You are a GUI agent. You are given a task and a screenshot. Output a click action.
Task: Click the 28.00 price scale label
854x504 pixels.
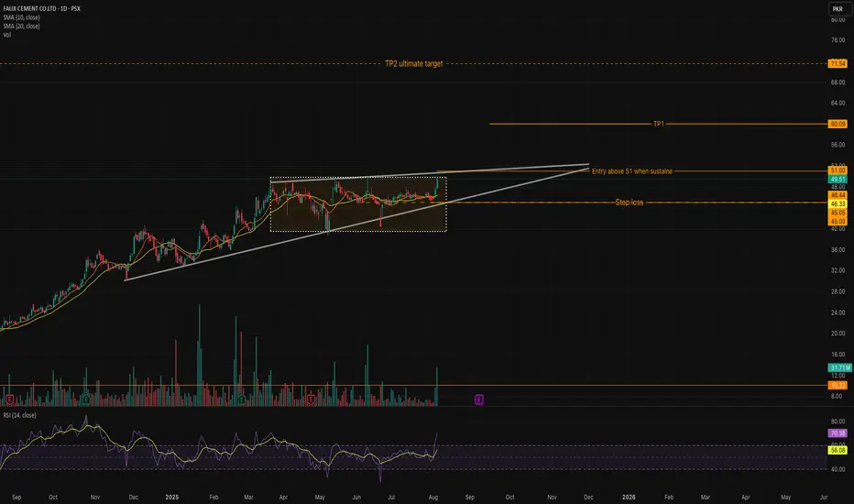[x=838, y=291]
